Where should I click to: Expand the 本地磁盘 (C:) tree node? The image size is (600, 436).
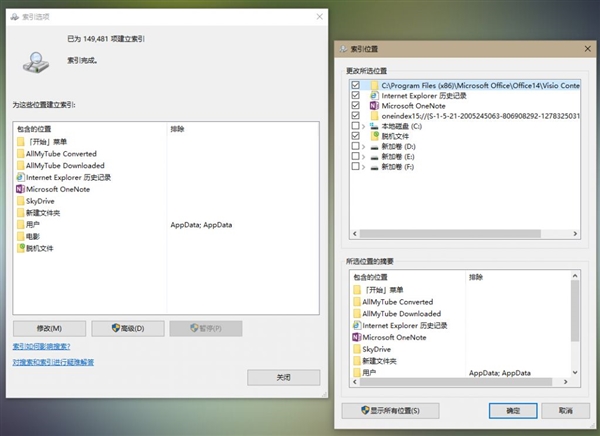pyautogui.click(x=364, y=126)
